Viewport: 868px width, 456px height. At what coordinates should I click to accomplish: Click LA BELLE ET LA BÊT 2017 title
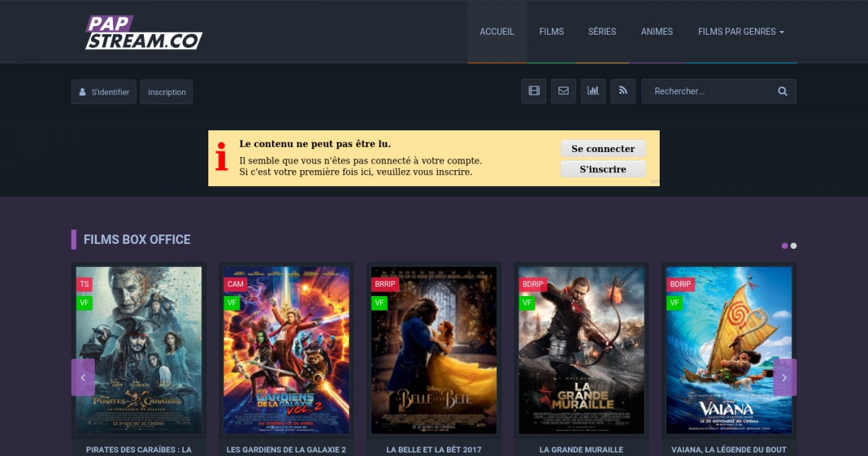(434, 449)
